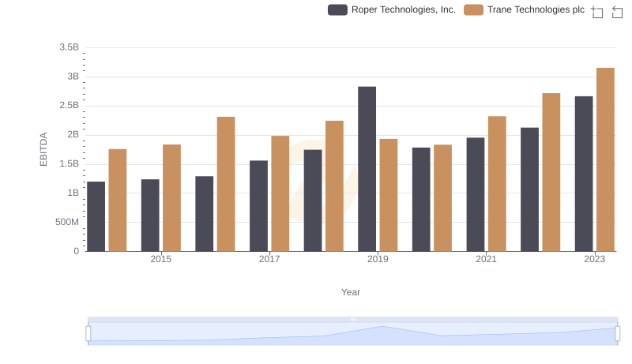
Task: Click the EBITDA y-axis title
Action: pos(43,149)
